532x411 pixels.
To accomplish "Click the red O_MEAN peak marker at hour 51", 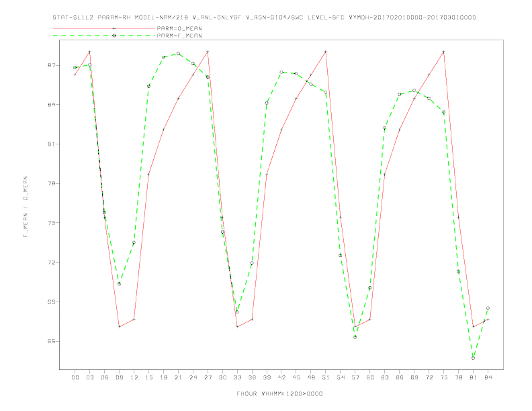I will tap(326, 52).
